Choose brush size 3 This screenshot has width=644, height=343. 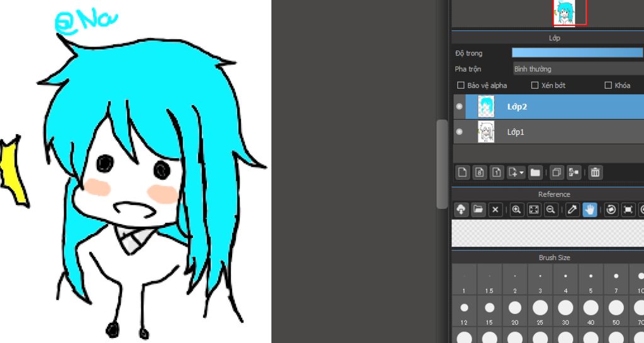(540, 279)
